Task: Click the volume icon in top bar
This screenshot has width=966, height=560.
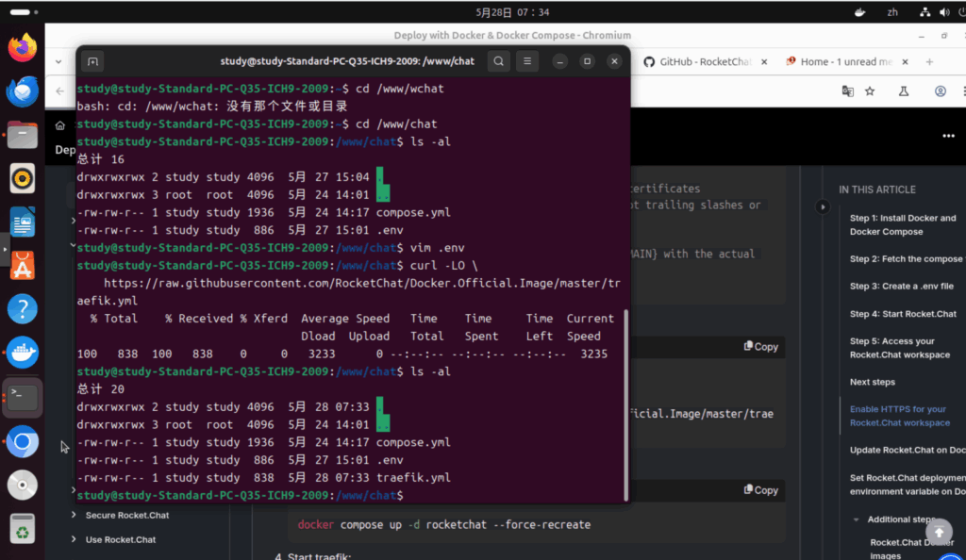Action: [x=944, y=12]
